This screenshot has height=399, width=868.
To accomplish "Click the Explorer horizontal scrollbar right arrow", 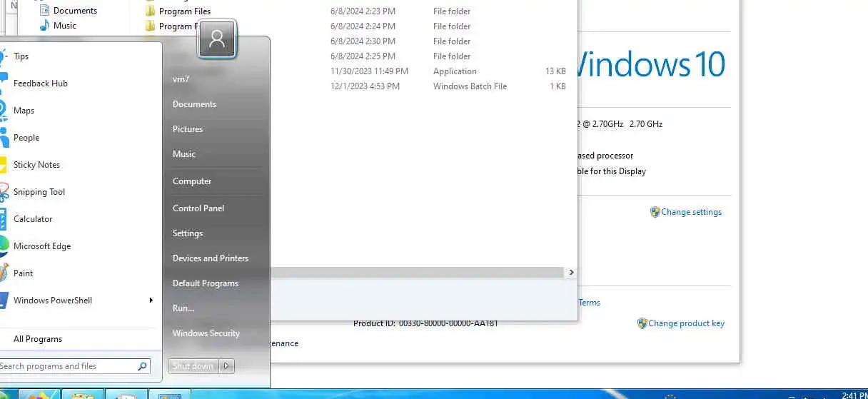I will (x=571, y=273).
